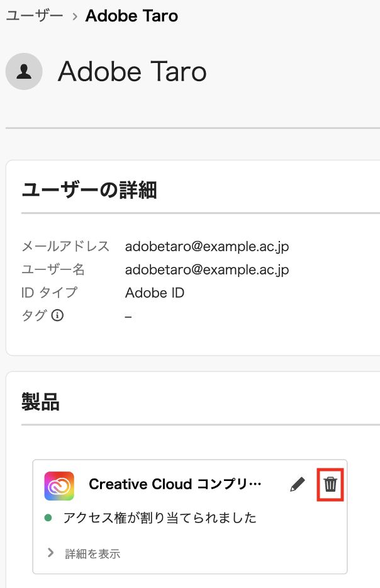Click the trash icon to remove Creative Cloud
This screenshot has width=380, height=588.
(330, 484)
